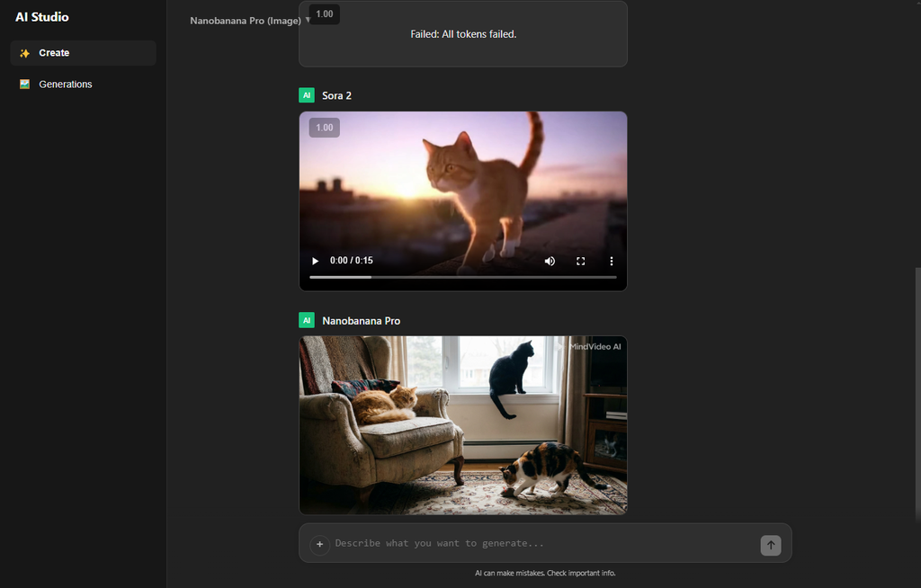This screenshot has width=921, height=588.
Task: Click the sparkle icon next to Create
Action: point(24,53)
